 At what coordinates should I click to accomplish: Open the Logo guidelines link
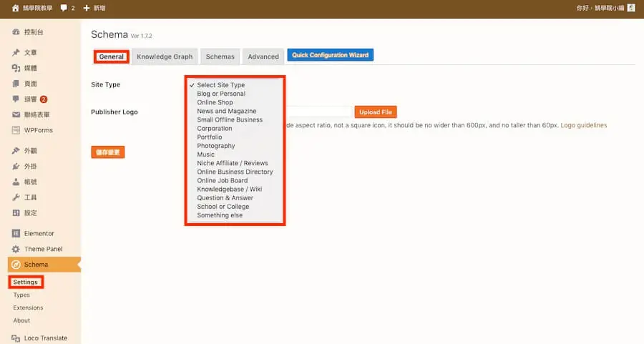pyautogui.click(x=584, y=125)
